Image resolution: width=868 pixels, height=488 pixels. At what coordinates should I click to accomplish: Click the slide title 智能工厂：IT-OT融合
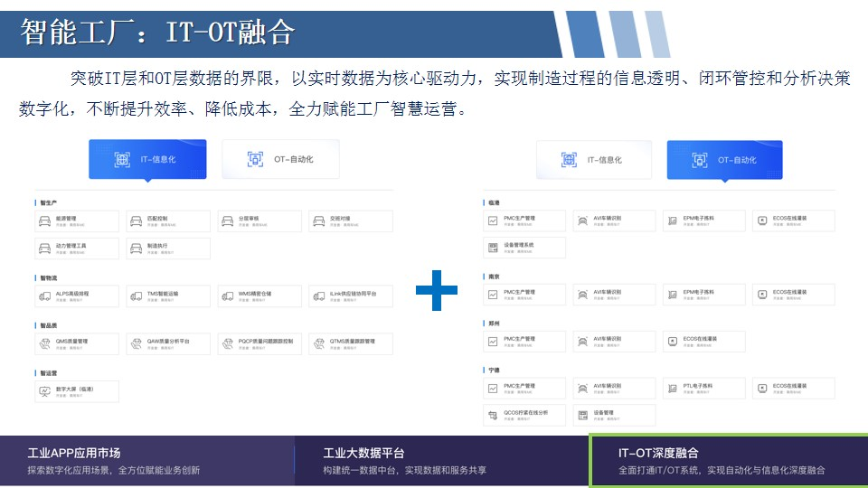tap(157, 33)
